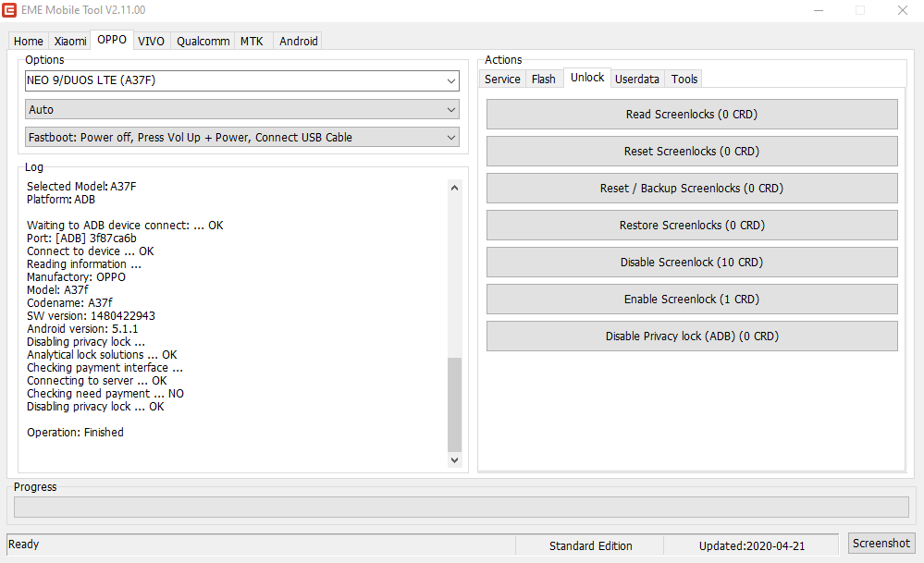Click Restore Screenlocks (0 CRD) button
The height and width of the screenshot is (563, 924).
[x=692, y=225]
